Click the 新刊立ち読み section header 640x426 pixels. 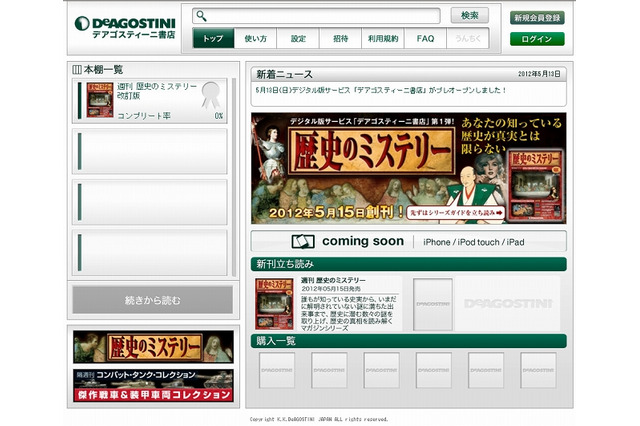[x=409, y=264]
